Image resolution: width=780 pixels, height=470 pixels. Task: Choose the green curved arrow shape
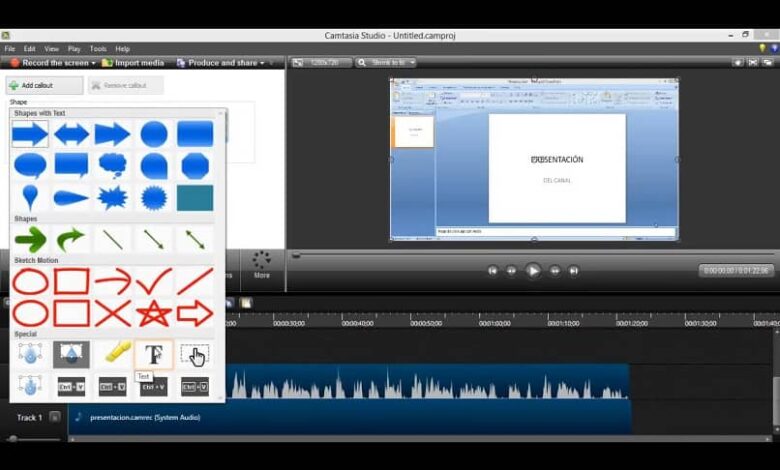pyautogui.click(x=71, y=239)
